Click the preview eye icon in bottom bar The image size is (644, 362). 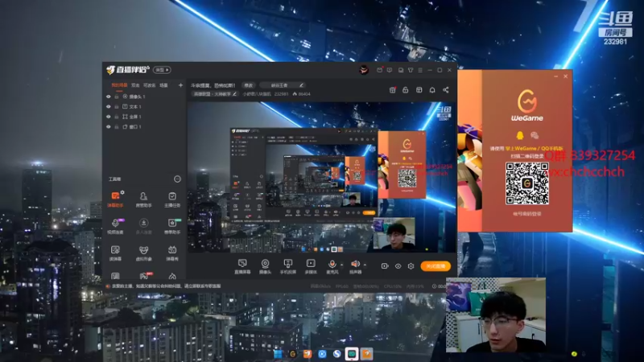point(398,266)
